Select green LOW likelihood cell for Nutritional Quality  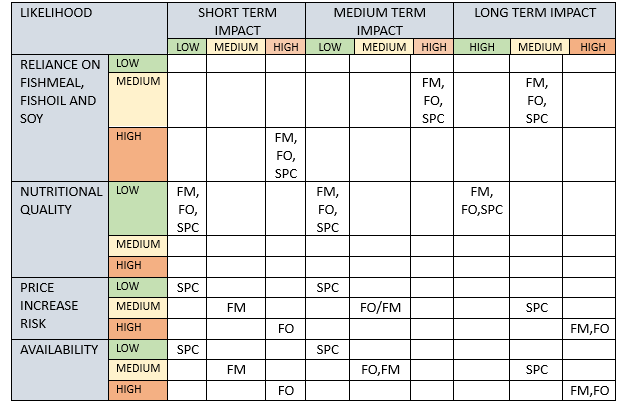137,207
